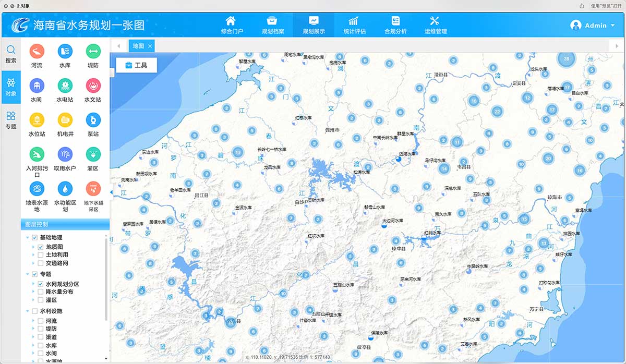Uncheck the 地质图 layer checkbox
Viewport: 626px width, 364px height.
pos(41,247)
